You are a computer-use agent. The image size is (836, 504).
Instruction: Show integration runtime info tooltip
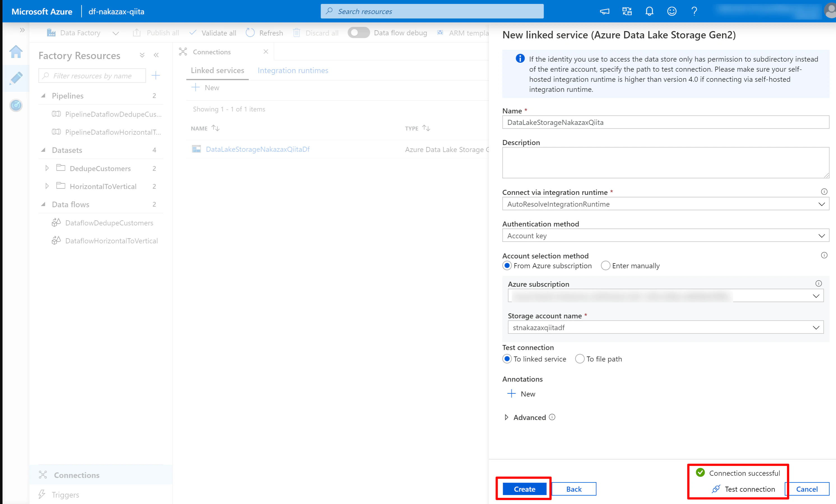824,192
